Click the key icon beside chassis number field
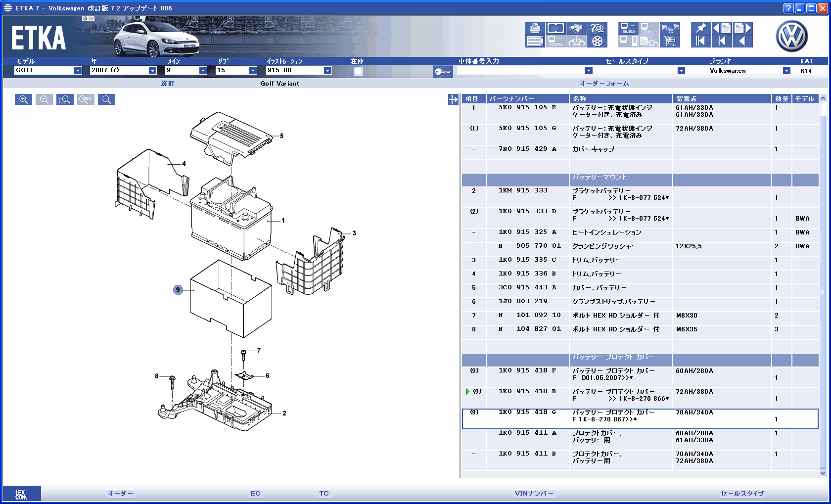 point(442,72)
